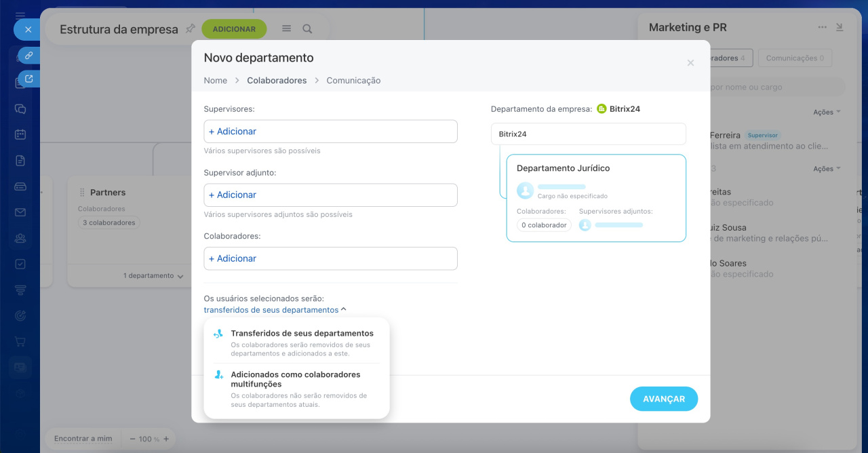The height and width of the screenshot is (453, 868).
Task: Open the mail icon in left sidebar
Action: coord(20,212)
